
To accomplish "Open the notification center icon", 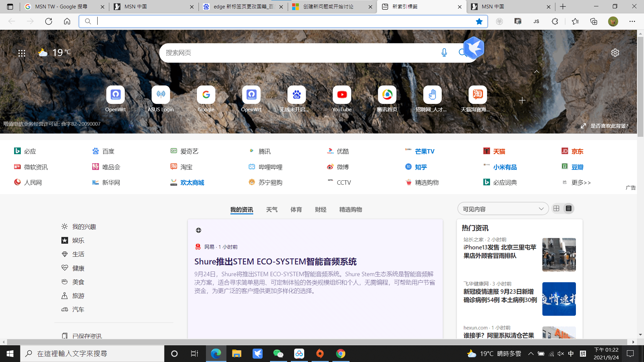I will [630, 354].
